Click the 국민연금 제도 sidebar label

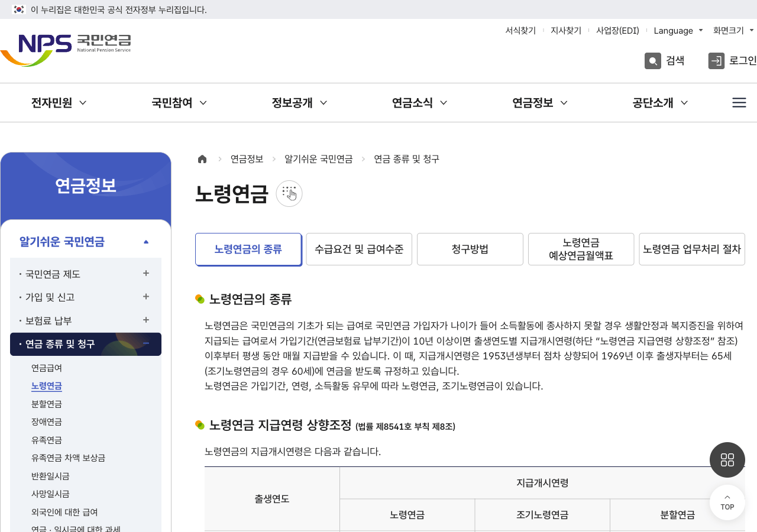53,274
